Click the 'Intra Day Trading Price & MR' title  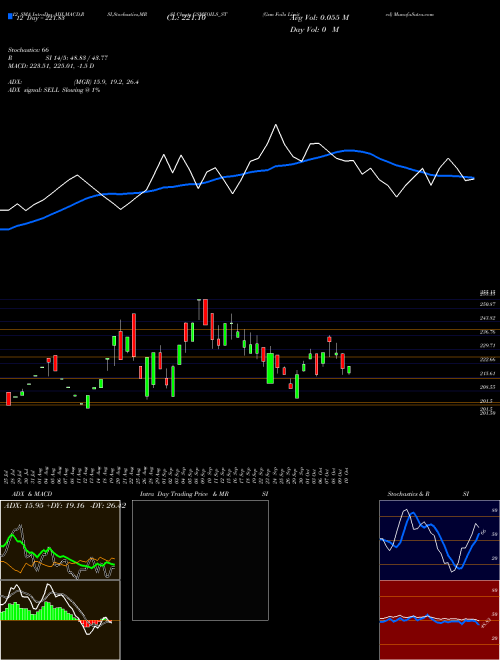184,494
